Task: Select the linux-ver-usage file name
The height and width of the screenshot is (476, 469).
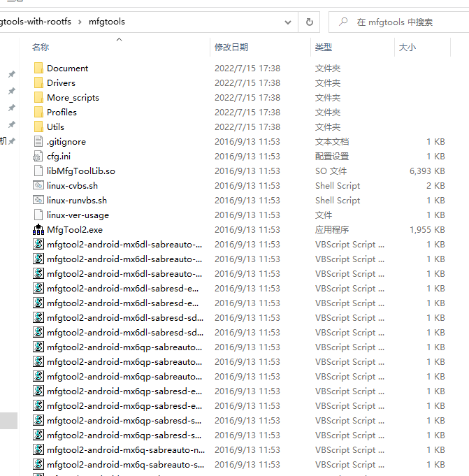Action: [x=78, y=215]
